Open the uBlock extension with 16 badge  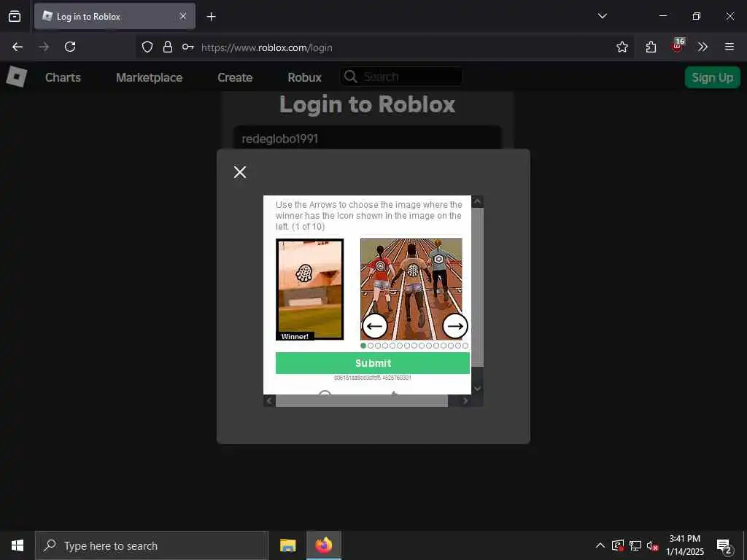pyautogui.click(x=678, y=45)
